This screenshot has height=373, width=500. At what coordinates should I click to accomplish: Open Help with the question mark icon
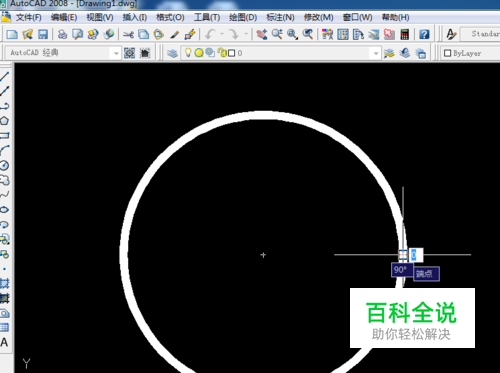(x=424, y=34)
